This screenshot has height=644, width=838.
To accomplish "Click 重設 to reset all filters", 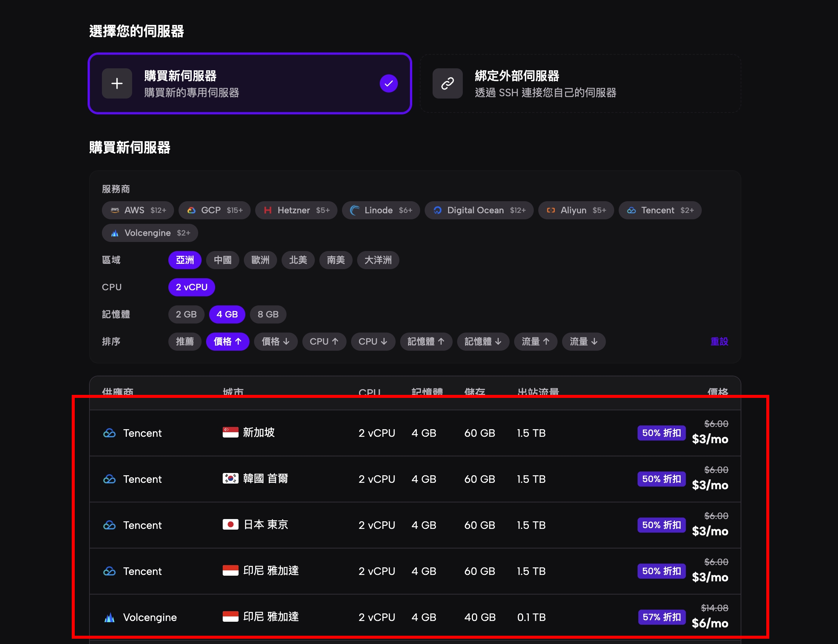I will click(x=719, y=342).
